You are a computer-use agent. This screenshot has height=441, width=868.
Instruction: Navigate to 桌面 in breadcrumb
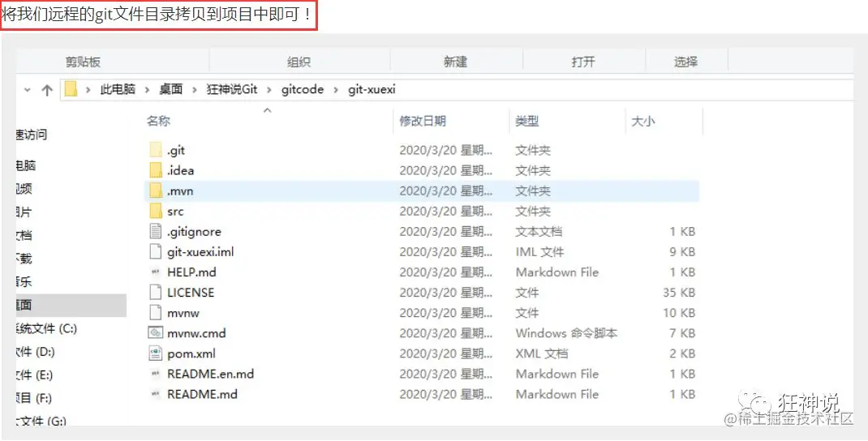171,90
